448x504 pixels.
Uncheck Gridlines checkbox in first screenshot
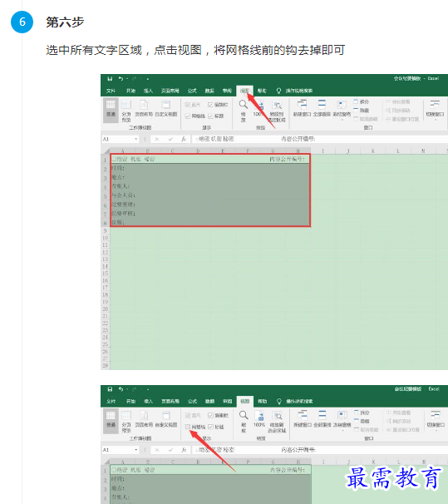(x=188, y=116)
